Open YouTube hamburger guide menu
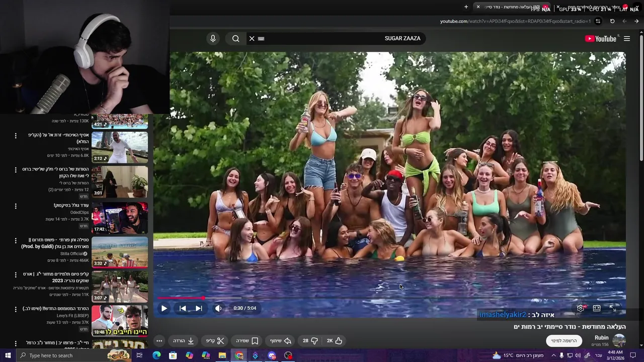This screenshot has width=644, height=362. tap(627, 39)
